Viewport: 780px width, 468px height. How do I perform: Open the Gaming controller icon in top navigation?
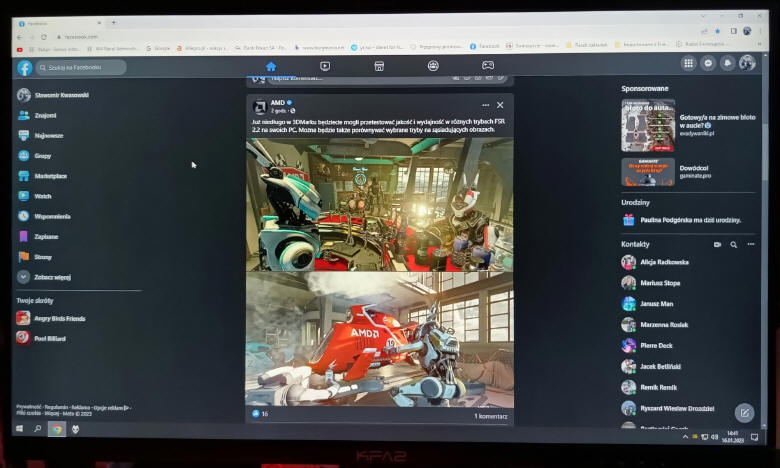pos(488,66)
